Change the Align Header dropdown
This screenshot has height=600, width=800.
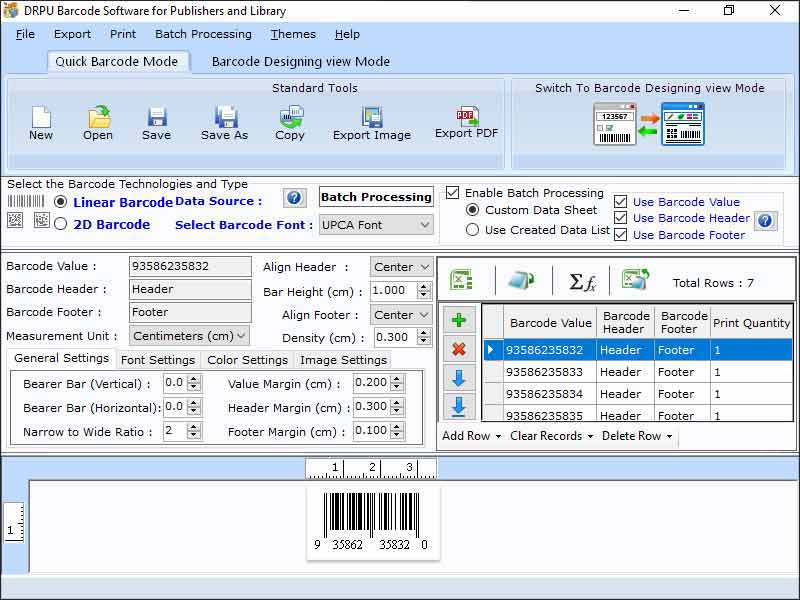tap(401, 267)
